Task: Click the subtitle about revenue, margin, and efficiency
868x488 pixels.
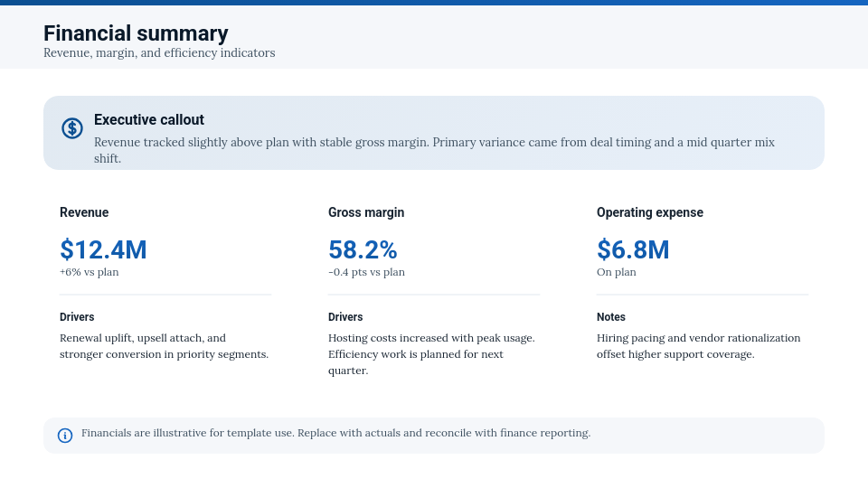Action: click(159, 53)
